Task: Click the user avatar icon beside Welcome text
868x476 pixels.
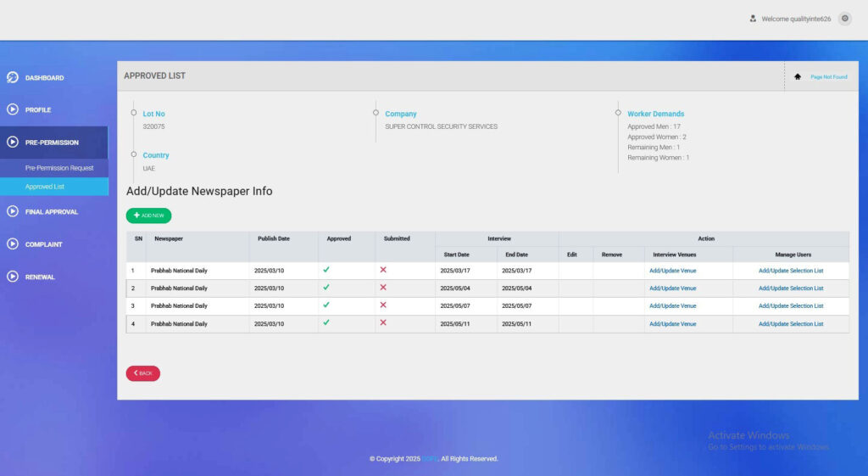Action: click(753, 19)
